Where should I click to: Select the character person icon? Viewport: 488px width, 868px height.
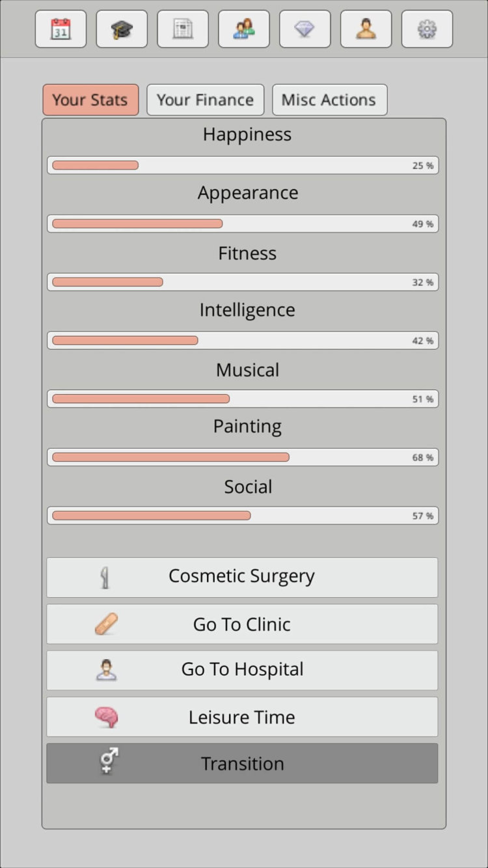click(x=366, y=29)
